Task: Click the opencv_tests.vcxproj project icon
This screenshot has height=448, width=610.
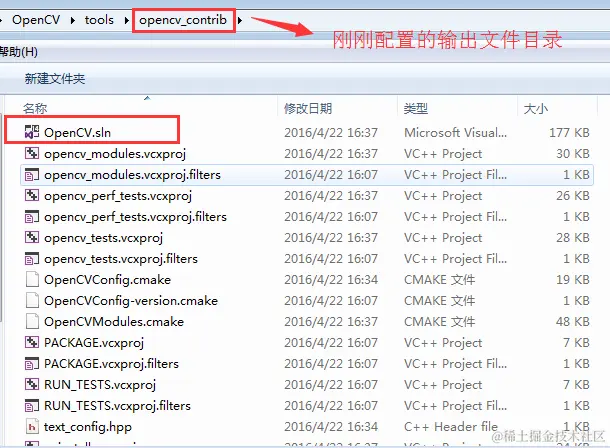Action: 32,237
